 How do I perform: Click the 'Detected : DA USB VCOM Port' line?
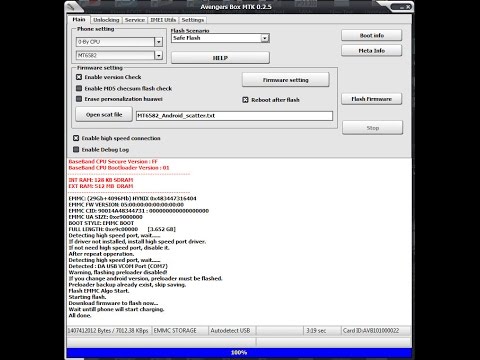pos(118,266)
